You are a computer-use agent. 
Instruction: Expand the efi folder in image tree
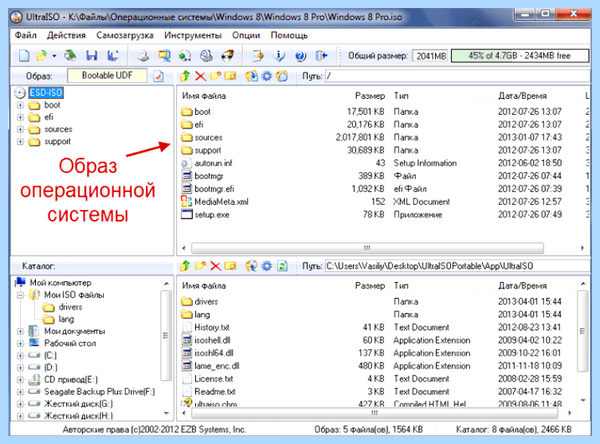[x=20, y=117]
